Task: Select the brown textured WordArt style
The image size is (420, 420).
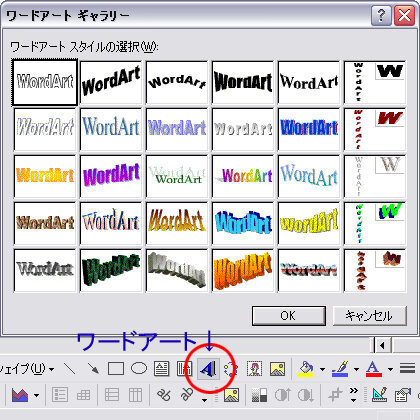Action: pyautogui.click(x=45, y=223)
